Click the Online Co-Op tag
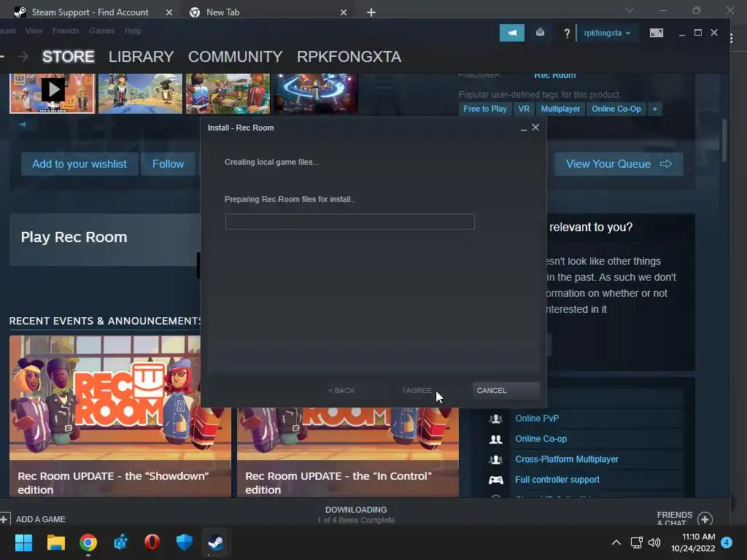The image size is (747, 560). click(x=616, y=109)
